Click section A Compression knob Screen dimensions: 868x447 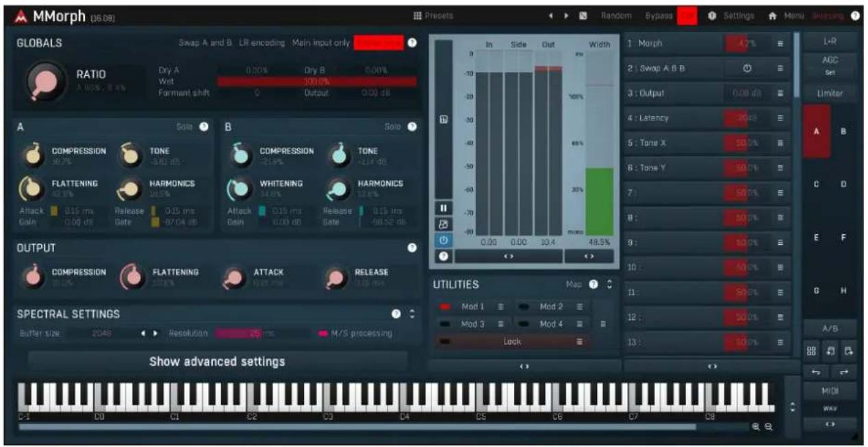tap(33, 156)
